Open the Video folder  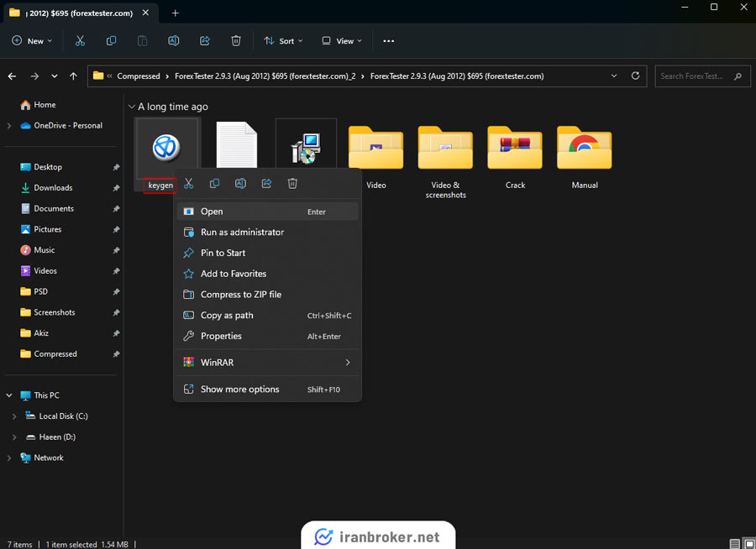[376, 148]
